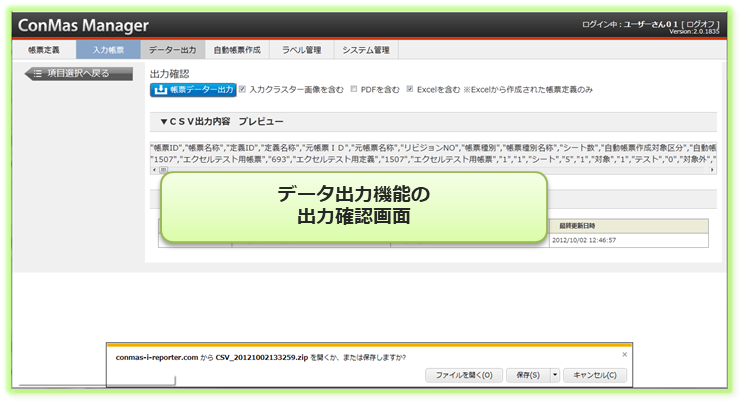Open the システム管理 tab
The height and width of the screenshot is (404, 743).
(365, 49)
